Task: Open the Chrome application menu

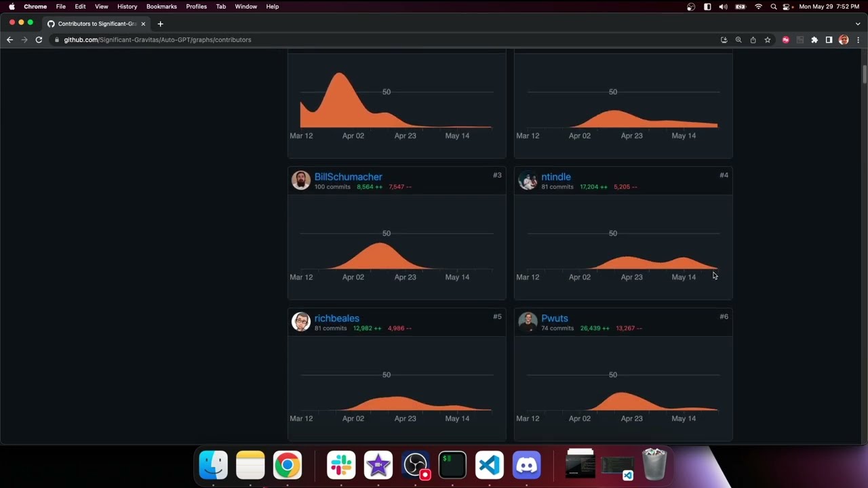Action: point(35,7)
